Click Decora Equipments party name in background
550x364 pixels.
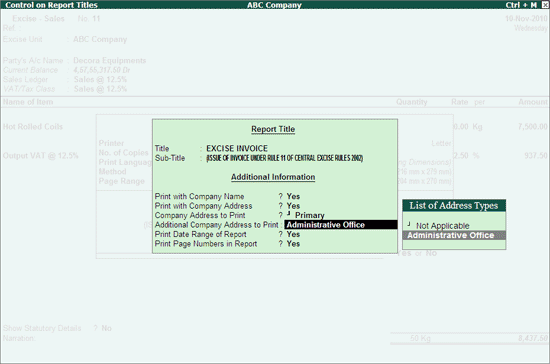pos(109,61)
